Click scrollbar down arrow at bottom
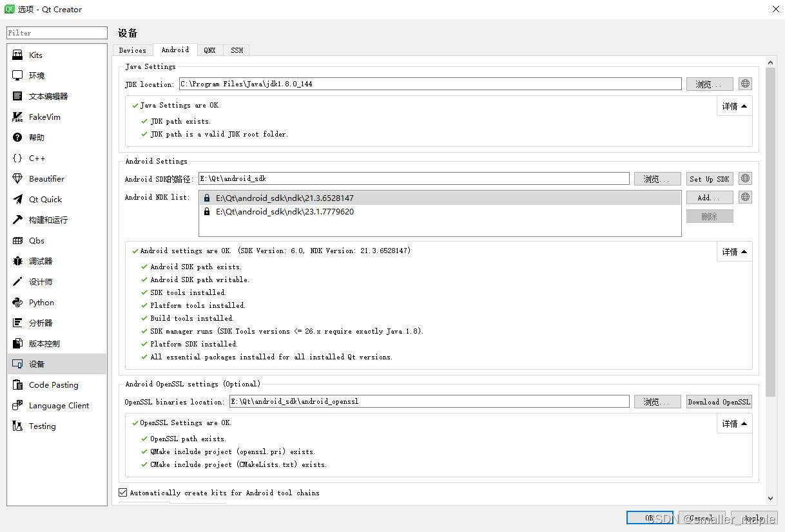Image resolution: width=785 pixels, height=532 pixels. pos(770,499)
